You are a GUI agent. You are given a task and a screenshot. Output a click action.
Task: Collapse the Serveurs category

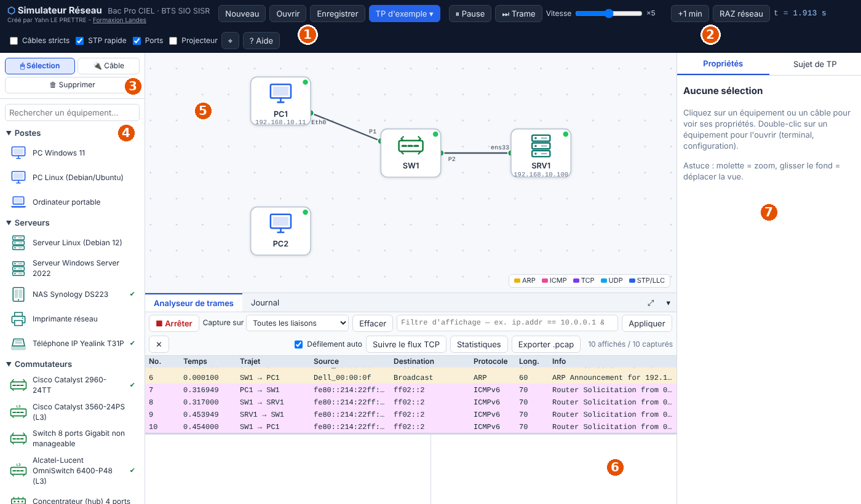click(x=28, y=222)
